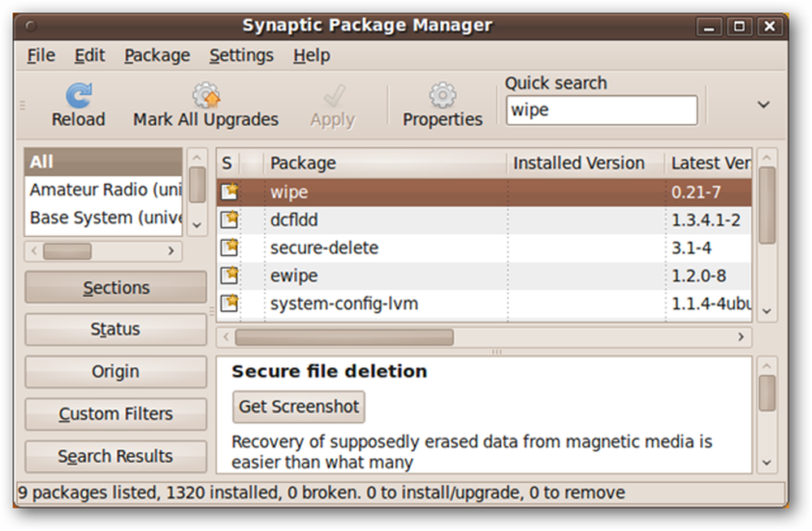
Task: Open package Properties from toolbar
Action: [x=443, y=106]
